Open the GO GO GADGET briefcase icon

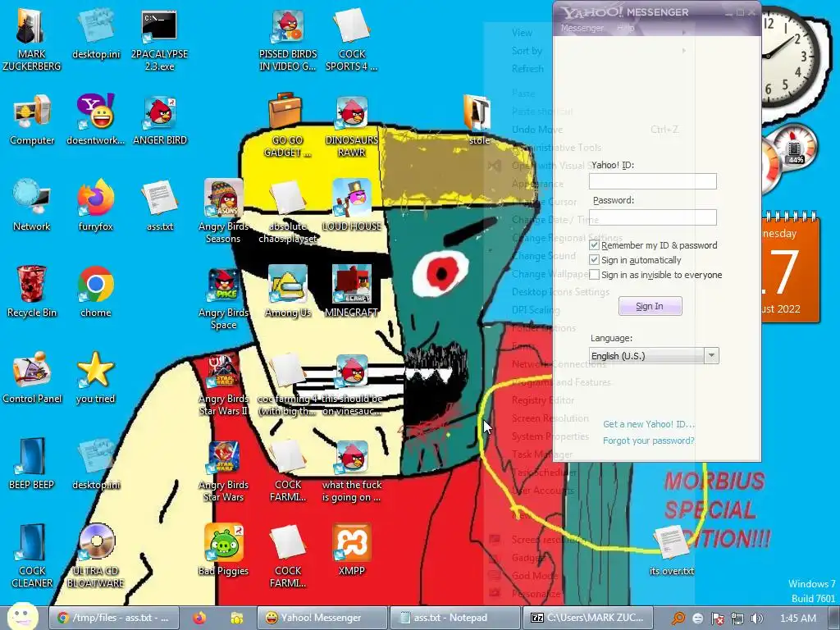point(288,126)
